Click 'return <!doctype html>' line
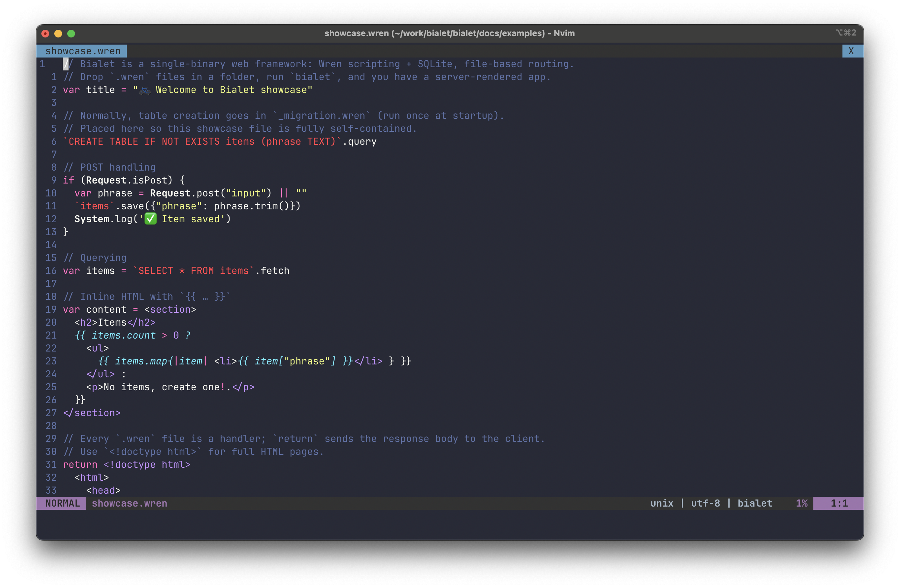Screen dimensions: 900x588 (x=127, y=465)
